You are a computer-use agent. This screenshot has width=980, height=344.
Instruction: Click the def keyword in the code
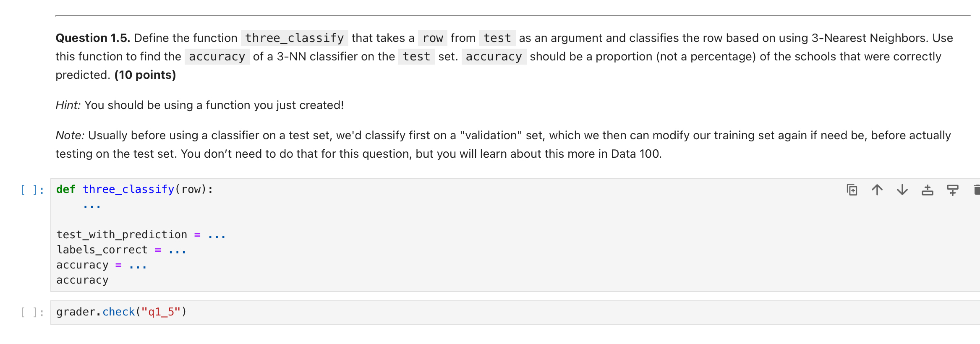pos(66,189)
